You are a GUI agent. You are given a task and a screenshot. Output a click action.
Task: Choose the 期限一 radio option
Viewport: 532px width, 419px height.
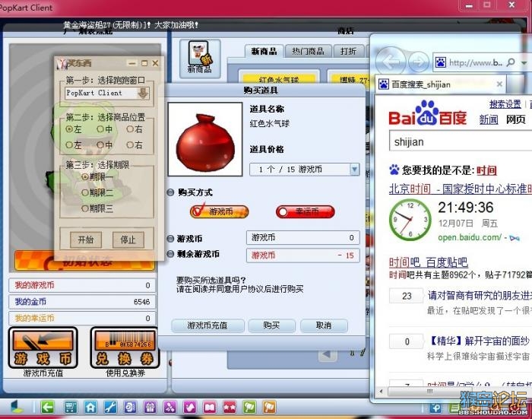tap(85, 177)
